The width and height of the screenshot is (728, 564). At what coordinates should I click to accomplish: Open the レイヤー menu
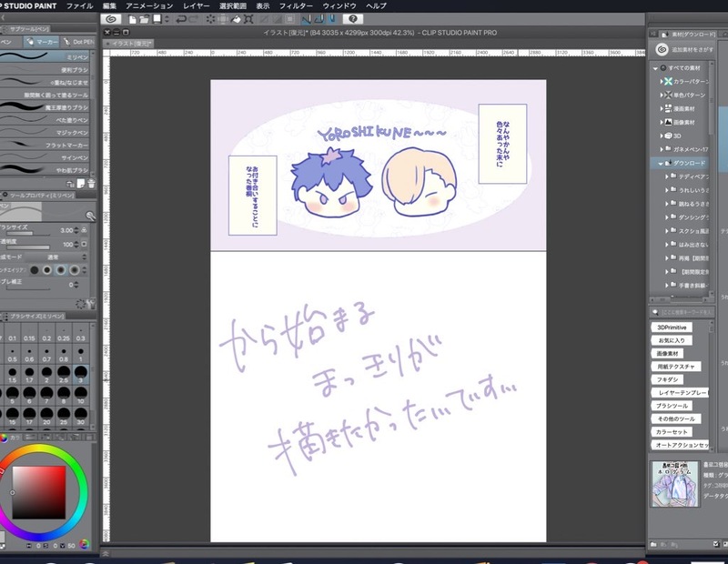(197, 6)
